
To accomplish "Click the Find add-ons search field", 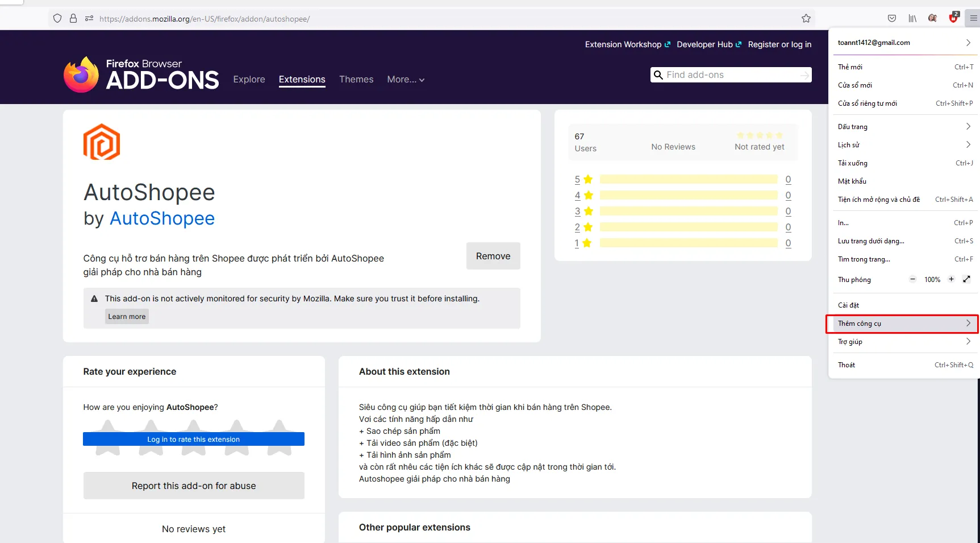I will (x=731, y=75).
